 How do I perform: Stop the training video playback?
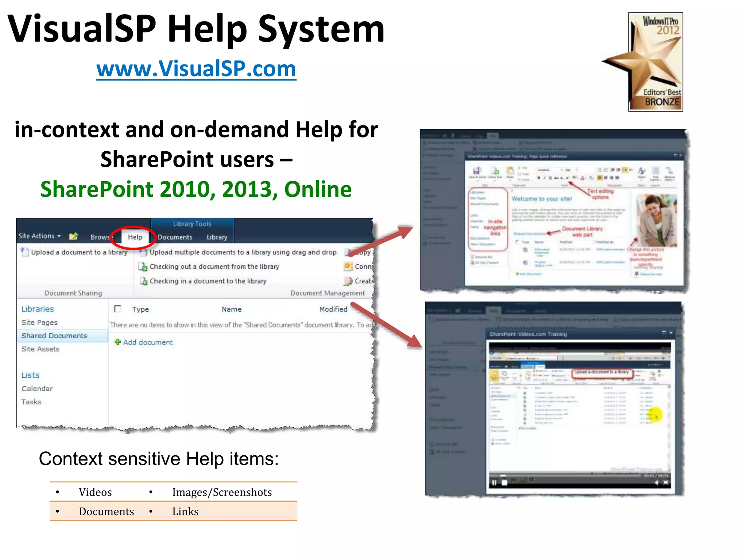click(504, 482)
